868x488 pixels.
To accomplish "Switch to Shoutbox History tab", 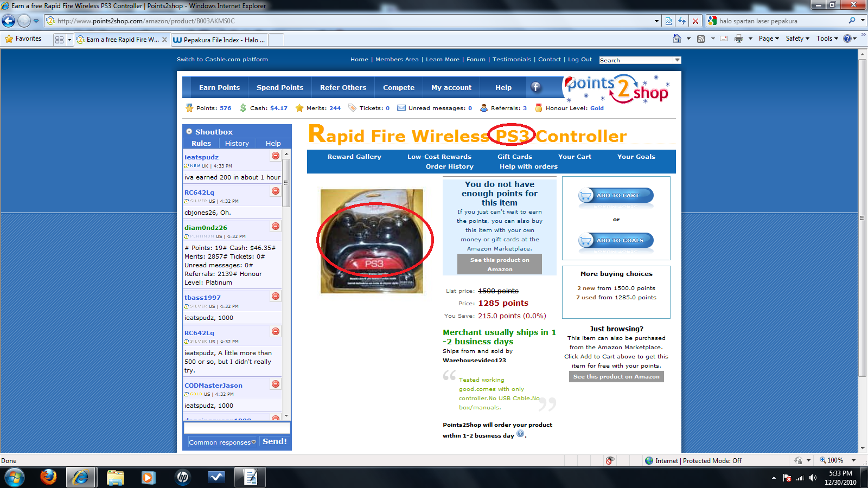I will pyautogui.click(x=237, y=143).
